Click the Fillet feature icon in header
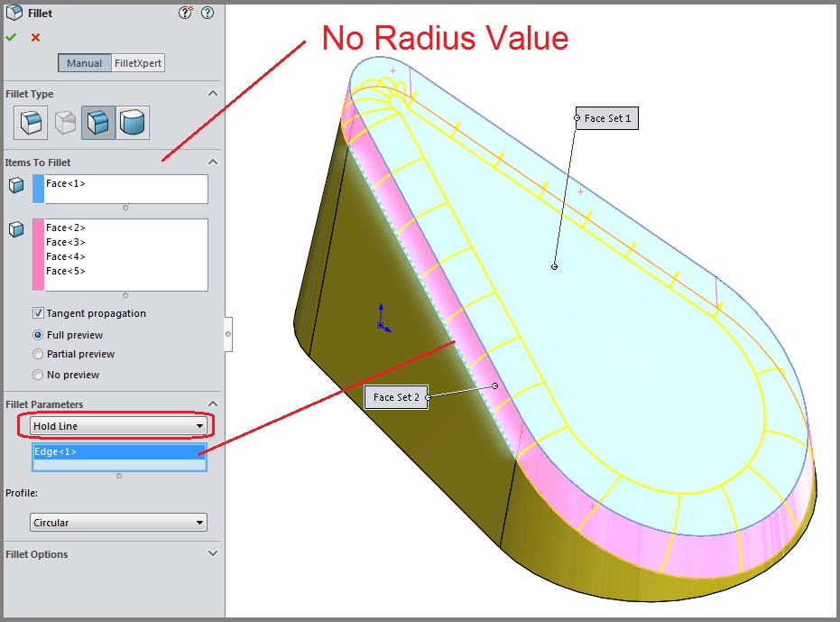Screen dimensions: 840x622 tap(14, 13)
